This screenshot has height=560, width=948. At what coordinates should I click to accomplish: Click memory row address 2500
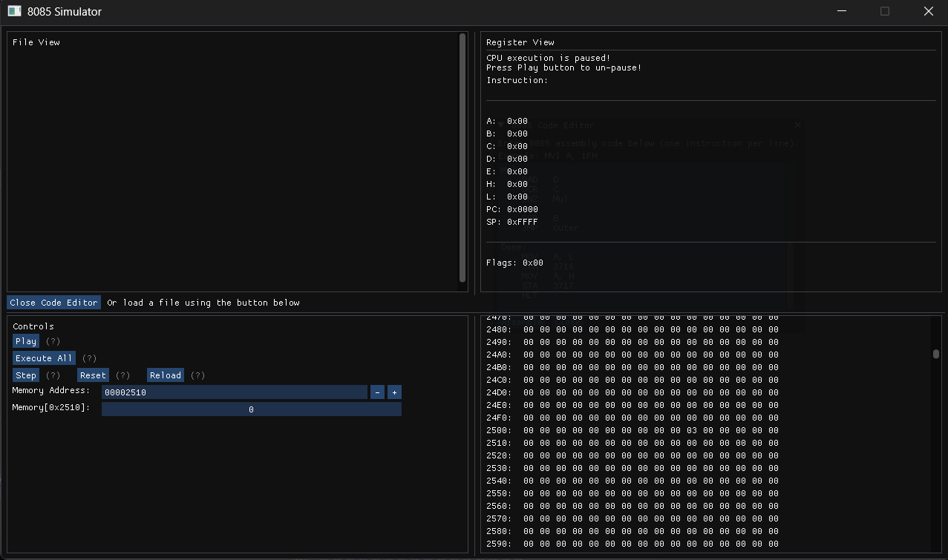[499, 430]
